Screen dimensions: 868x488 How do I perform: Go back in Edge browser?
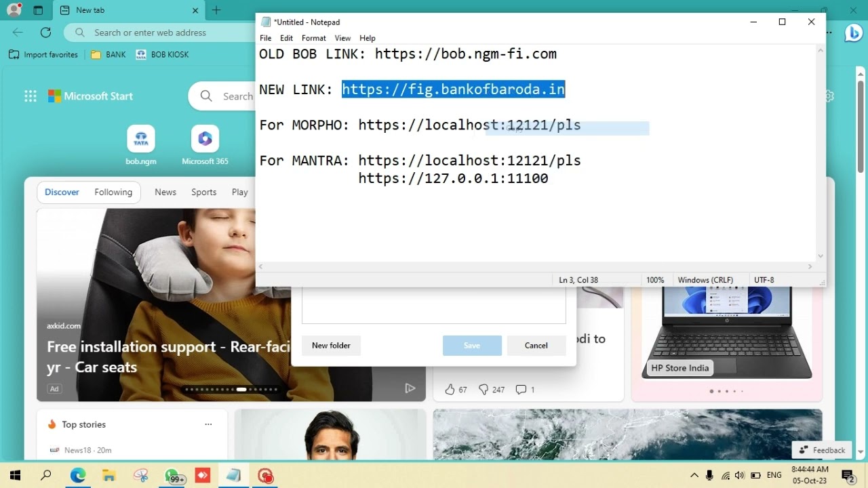[18, 32]
